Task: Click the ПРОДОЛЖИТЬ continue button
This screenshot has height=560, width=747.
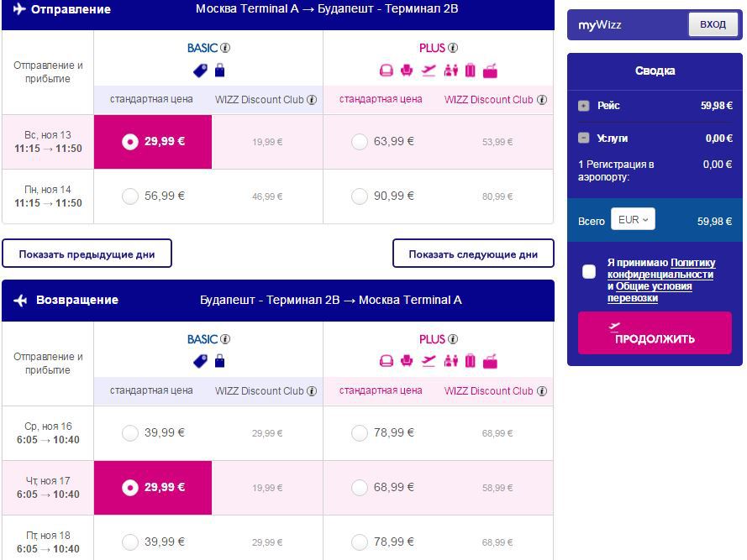Action: [x=655, y=332]
